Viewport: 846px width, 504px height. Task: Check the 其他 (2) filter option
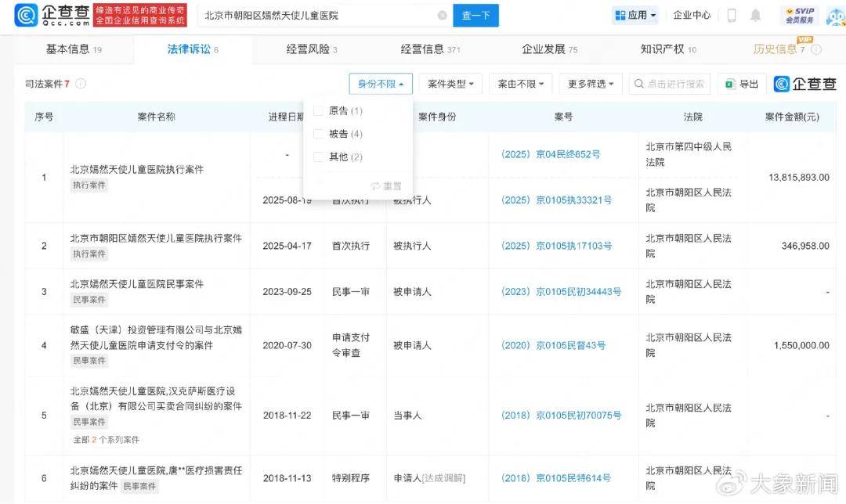tap(319, 157)
